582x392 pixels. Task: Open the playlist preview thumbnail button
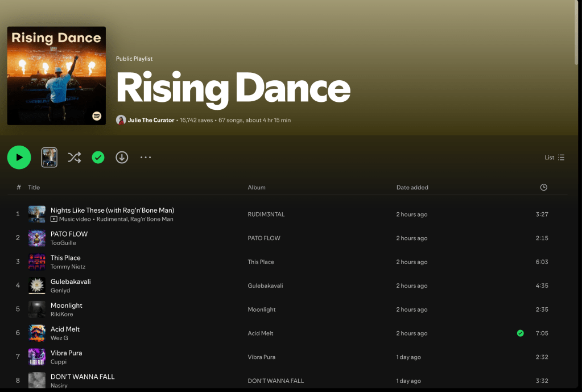pyautogui.click(x=49, y=158)
